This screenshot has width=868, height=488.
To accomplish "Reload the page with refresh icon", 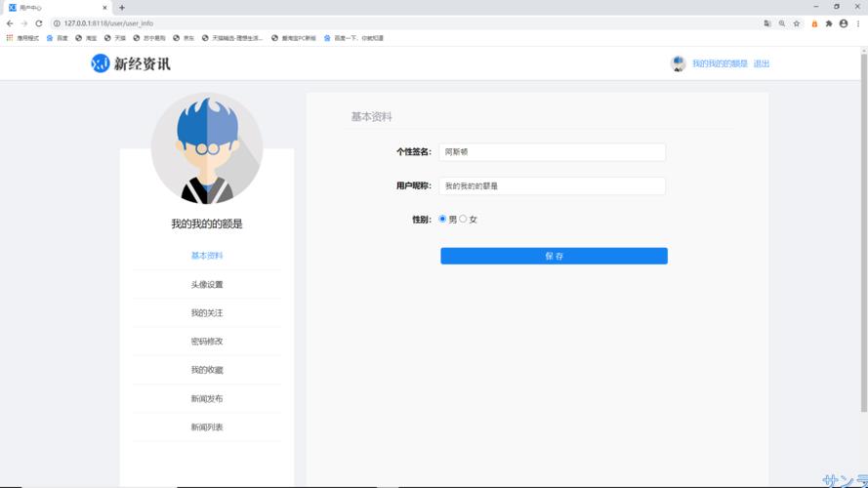I will [x=39, y=23].
